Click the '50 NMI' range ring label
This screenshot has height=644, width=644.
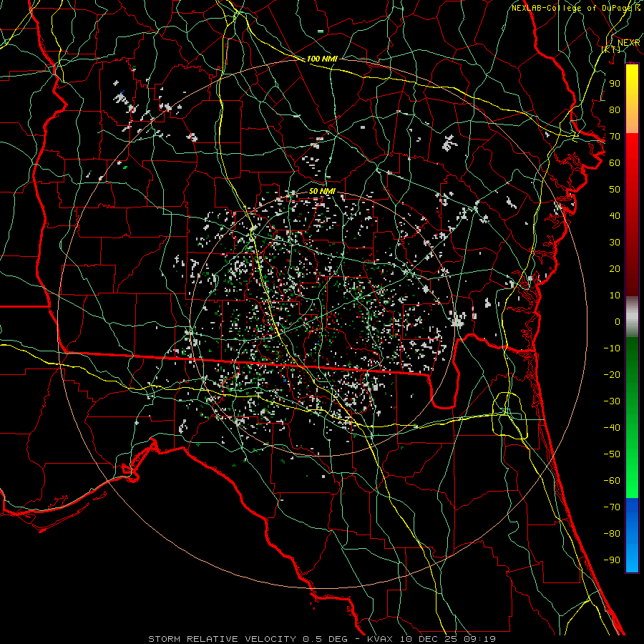(322, 191)
